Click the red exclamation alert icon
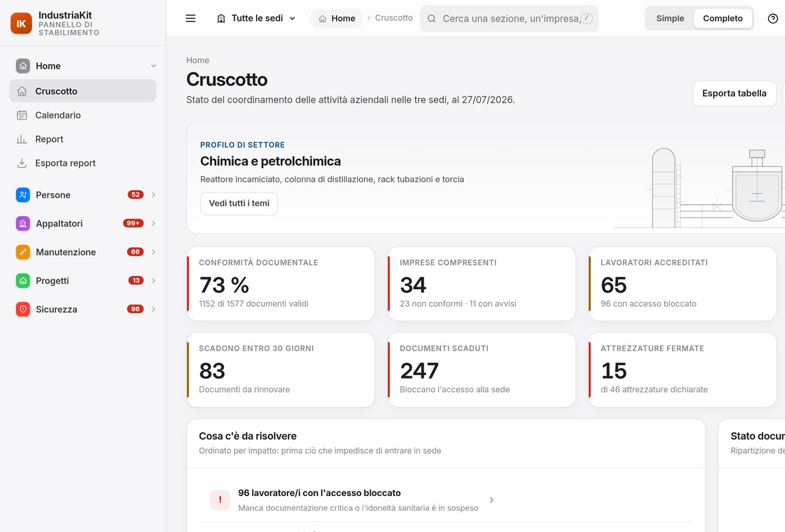 (220, 499)
